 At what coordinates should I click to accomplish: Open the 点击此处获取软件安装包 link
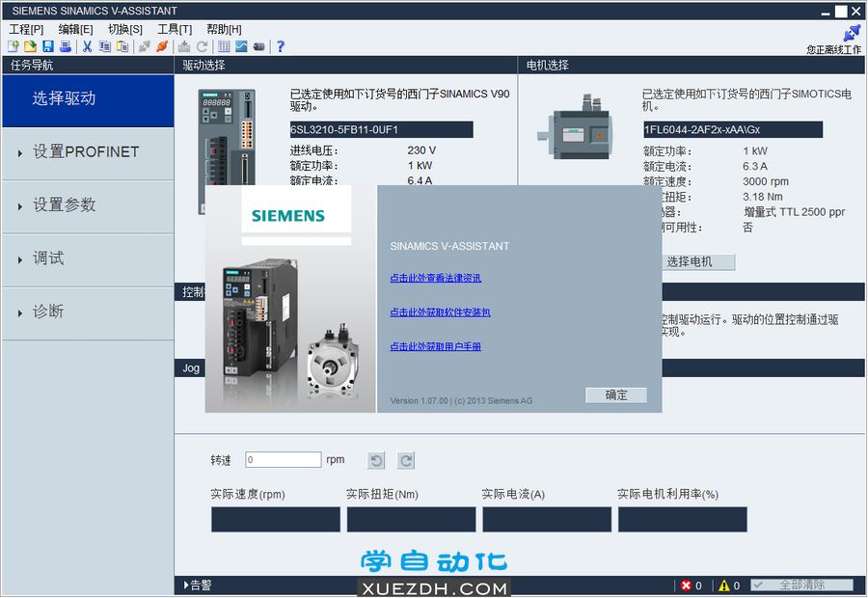440,313
